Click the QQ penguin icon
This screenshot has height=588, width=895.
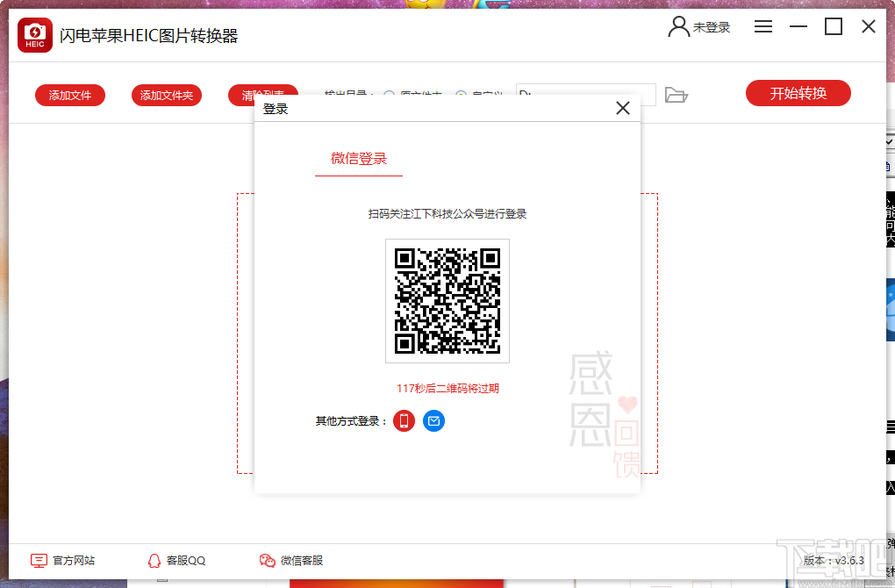(x=154, y=561)
